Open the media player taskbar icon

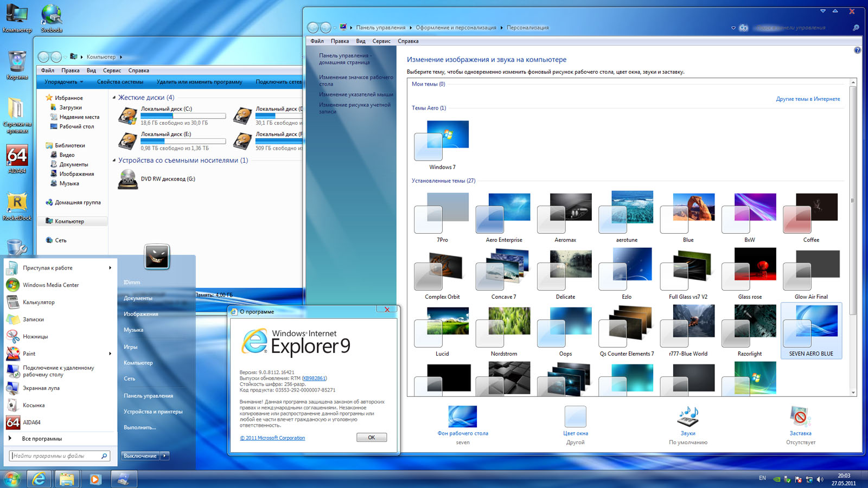[x=95, y=479]
